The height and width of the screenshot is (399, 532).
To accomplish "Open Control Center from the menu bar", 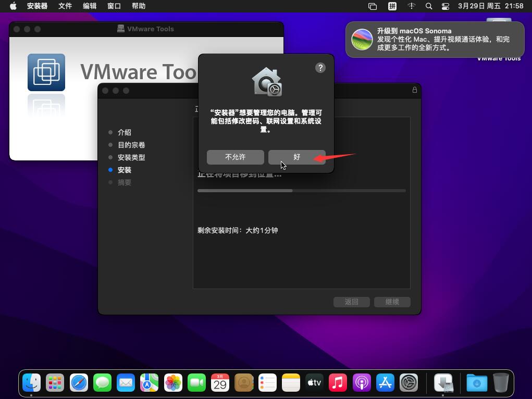I will pos(446,6).
